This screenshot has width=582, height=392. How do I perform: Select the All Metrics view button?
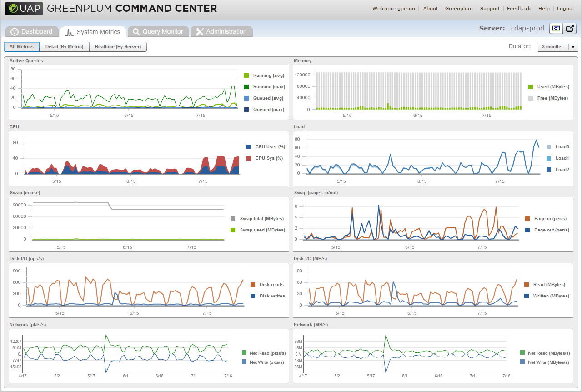(21, 47)
